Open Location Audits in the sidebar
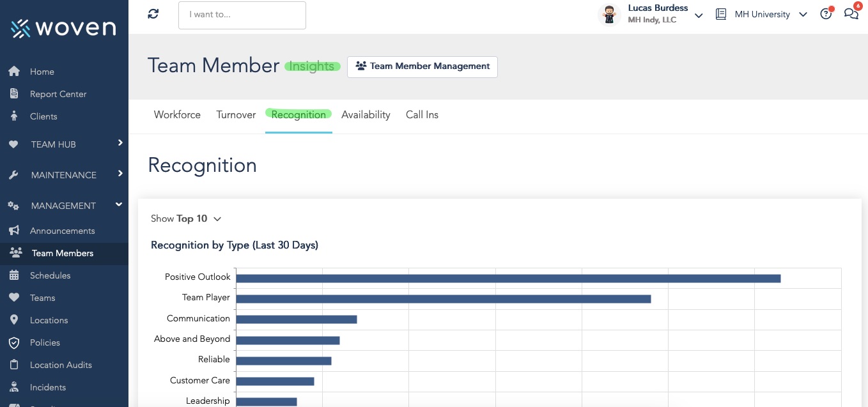Image resolution: width=868 pixels, height=407 pixels. point(61,365)
